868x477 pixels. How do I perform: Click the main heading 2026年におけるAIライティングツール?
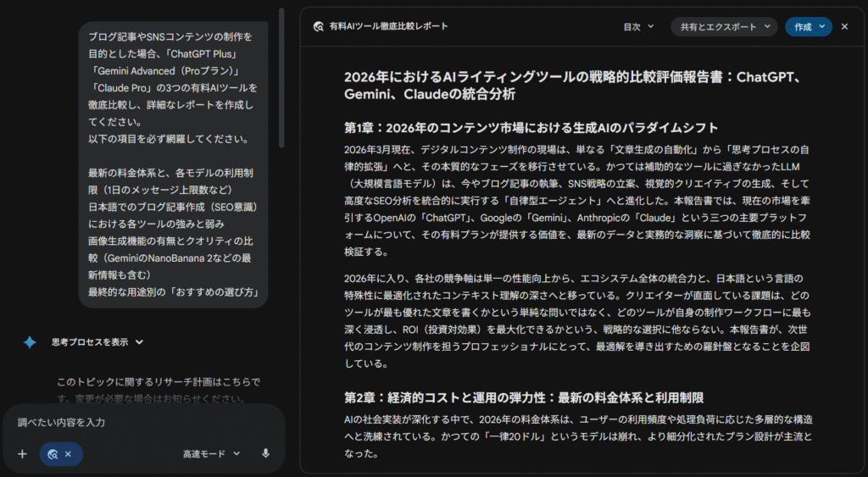574,86
